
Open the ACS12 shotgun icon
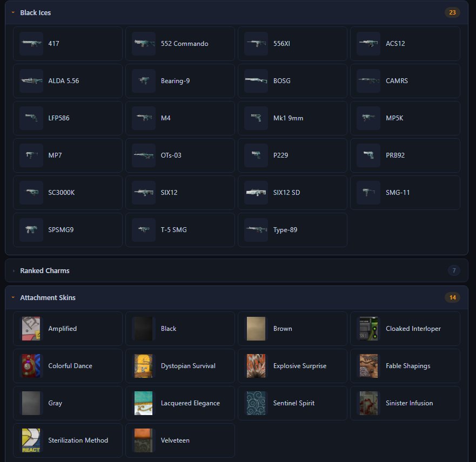pyautogui.click(x=368, y=44)
